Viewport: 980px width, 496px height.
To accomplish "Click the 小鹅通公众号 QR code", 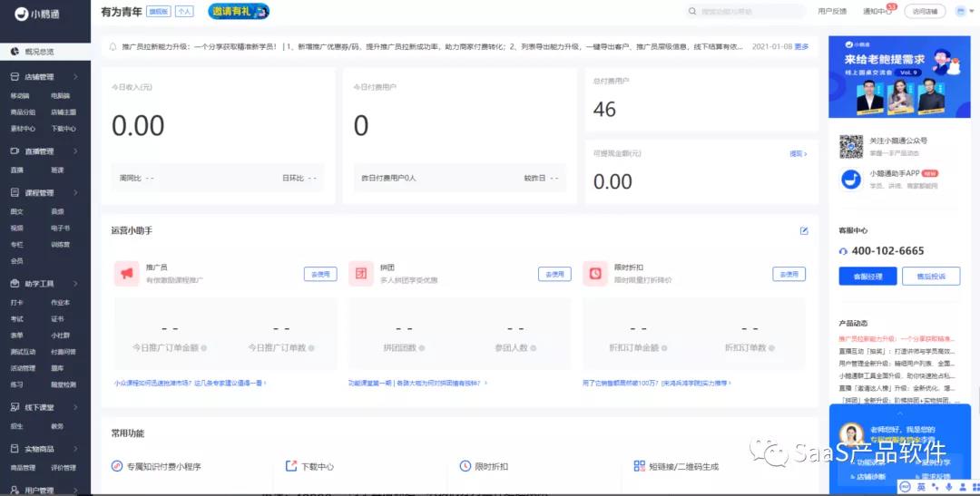I will 850,144.
